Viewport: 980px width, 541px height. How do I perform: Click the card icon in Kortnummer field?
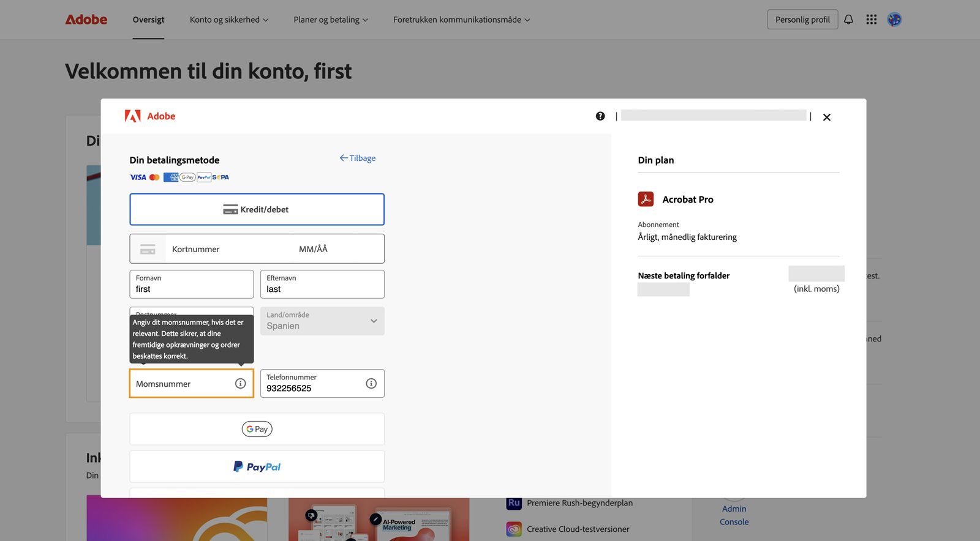[148, 249]
